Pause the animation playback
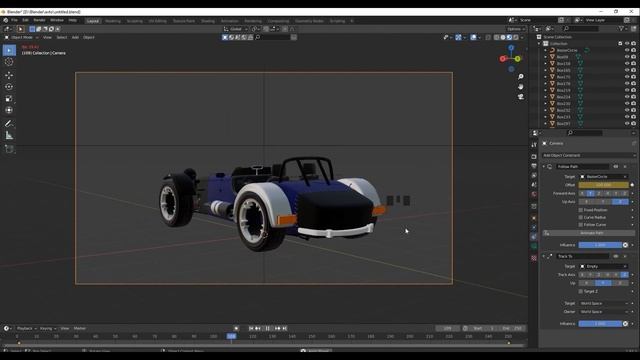Viewport: 640px width, 360px height. pos(268,328)
